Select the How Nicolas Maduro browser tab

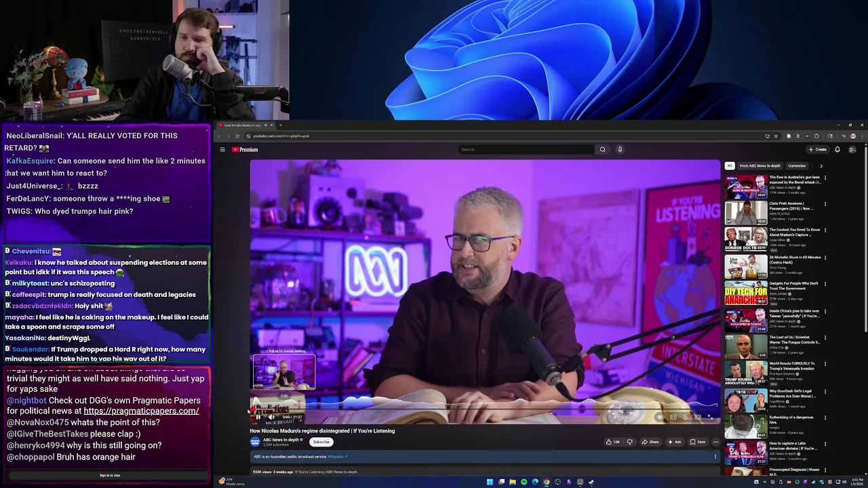[x=244, y=125]
